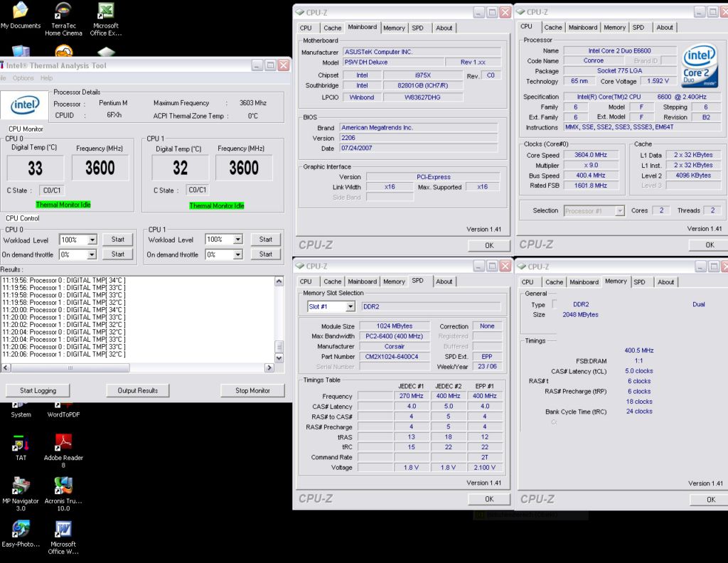Click the ASUSTeK Computer INC. manufacturer field
The width and height of the screenshot is (728, 563).
coord(422,52)
